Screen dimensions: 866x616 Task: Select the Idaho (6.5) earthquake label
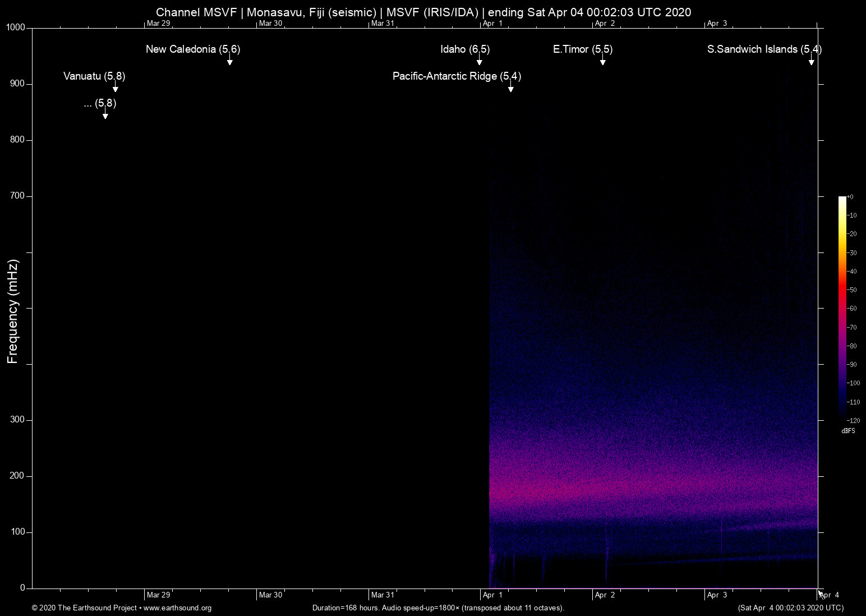tap(464, 49)
